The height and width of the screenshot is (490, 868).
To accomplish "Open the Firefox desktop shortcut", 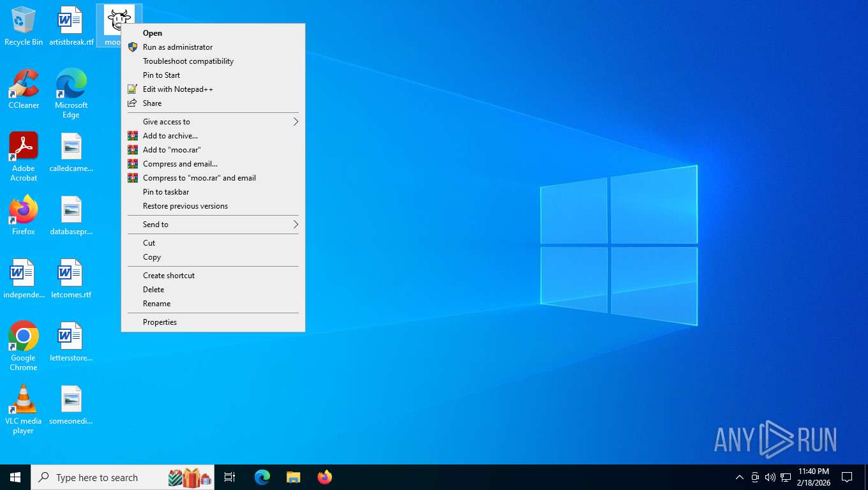I will (24, 216).
